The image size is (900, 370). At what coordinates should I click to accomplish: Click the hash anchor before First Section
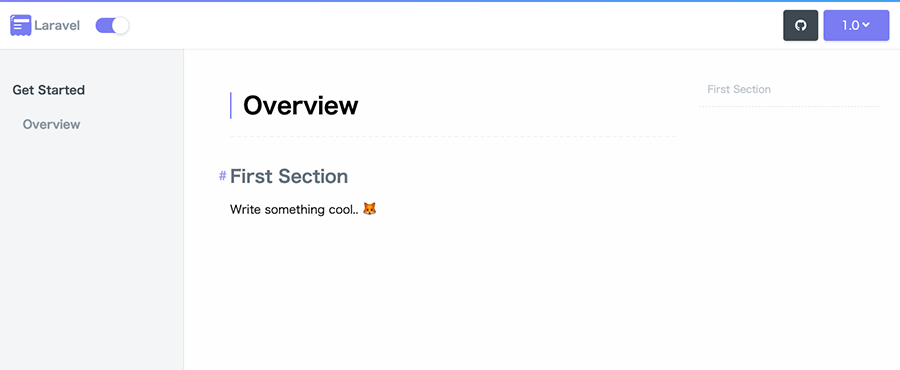(x=223, y=176)
